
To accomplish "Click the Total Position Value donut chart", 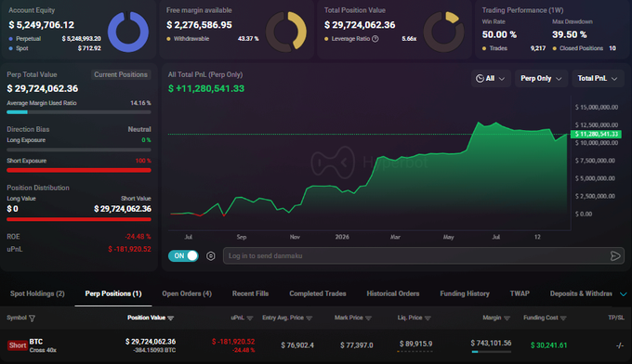I will click(x=443, y=32).
